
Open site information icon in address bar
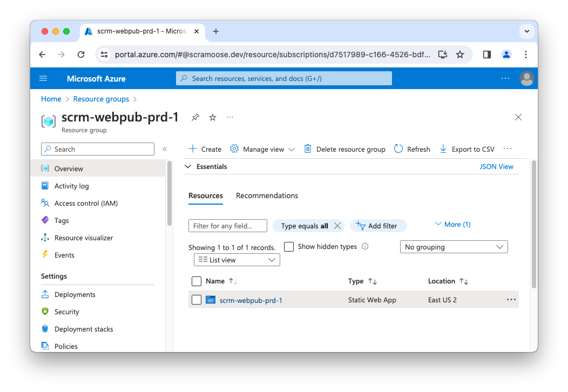pos(104,55)
